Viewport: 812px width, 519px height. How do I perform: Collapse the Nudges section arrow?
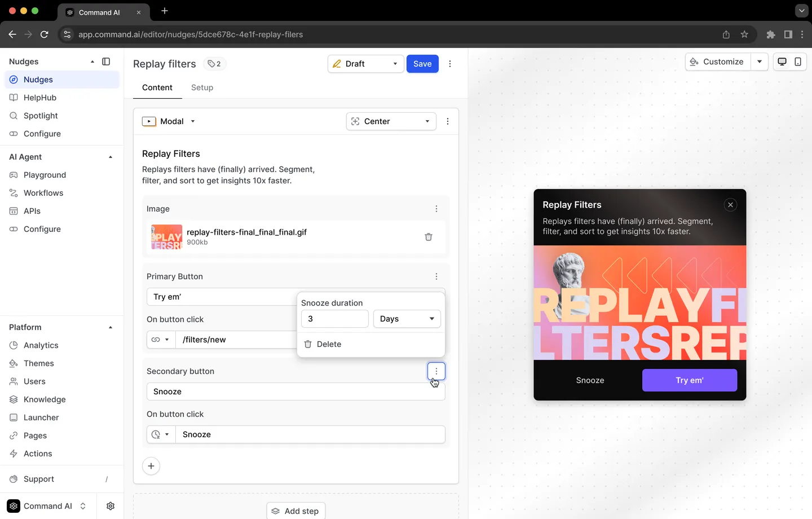92,61
